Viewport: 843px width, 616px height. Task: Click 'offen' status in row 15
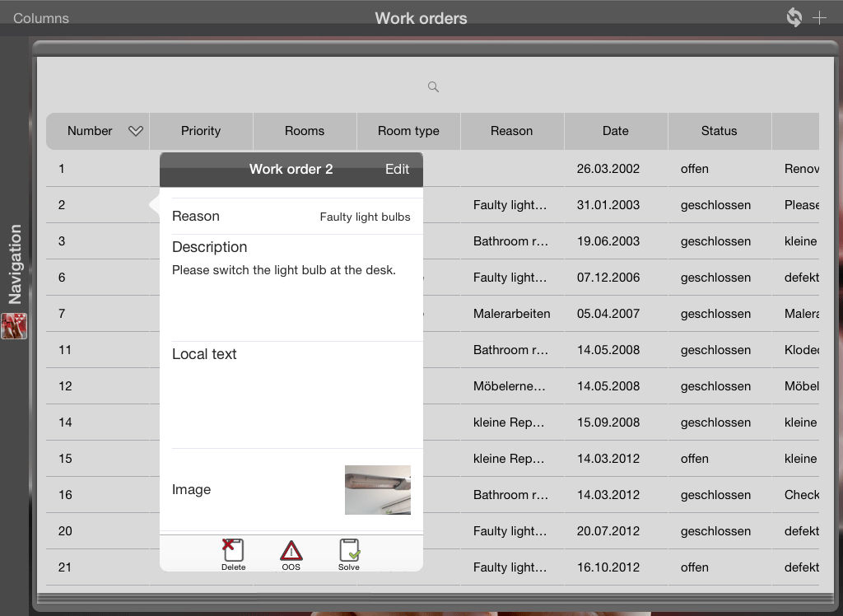click(694, 459)
